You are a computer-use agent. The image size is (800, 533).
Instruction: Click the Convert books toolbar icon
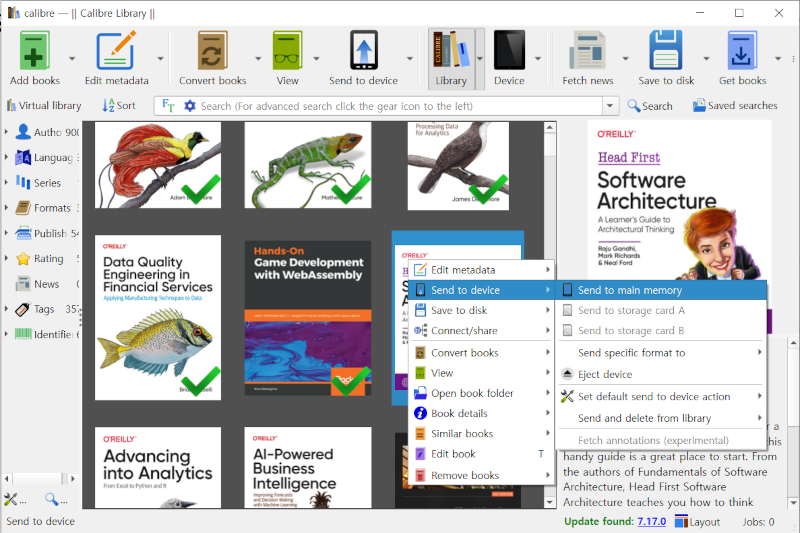[x=212, y=50]
